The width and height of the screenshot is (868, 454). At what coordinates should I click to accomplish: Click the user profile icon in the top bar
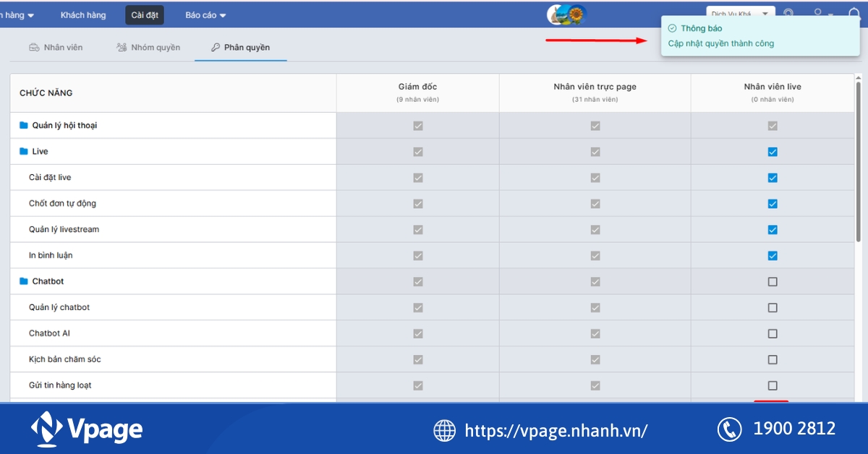tap(817, 14)
